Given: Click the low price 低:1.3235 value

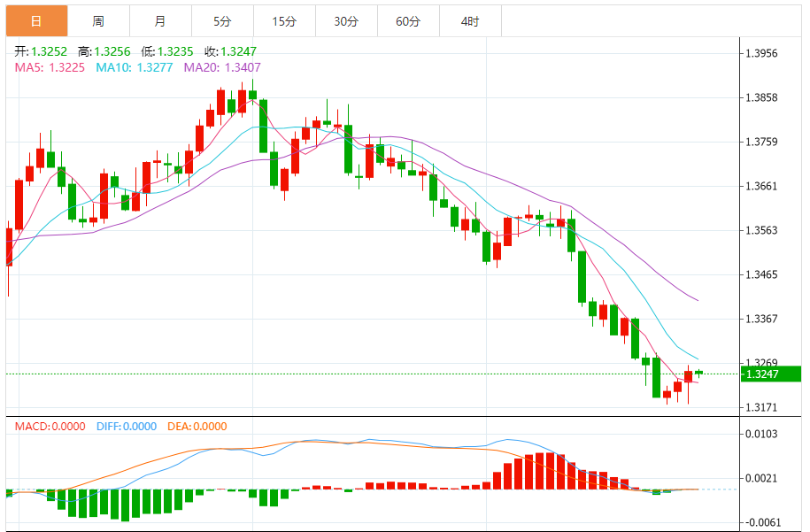Looking at the screenshot, I should click(167, 51).
